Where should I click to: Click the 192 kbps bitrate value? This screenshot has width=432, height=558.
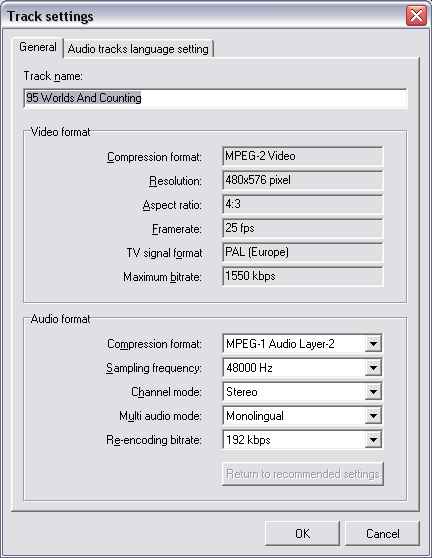[x=302, y=440]
